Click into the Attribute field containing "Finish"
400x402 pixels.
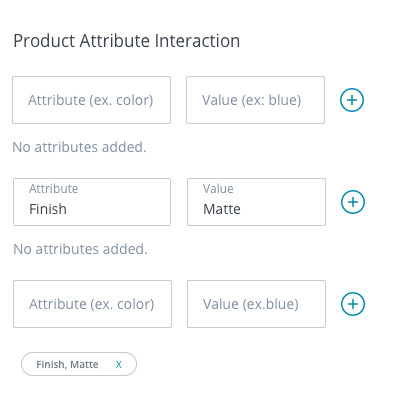[x=92, y=202]
